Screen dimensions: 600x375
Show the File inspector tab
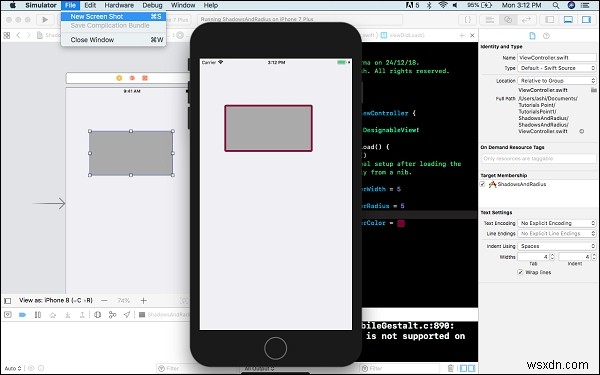point(532,36)
